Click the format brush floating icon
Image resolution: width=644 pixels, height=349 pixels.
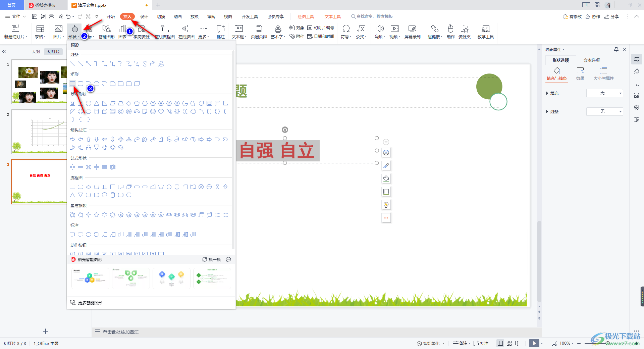386,166
